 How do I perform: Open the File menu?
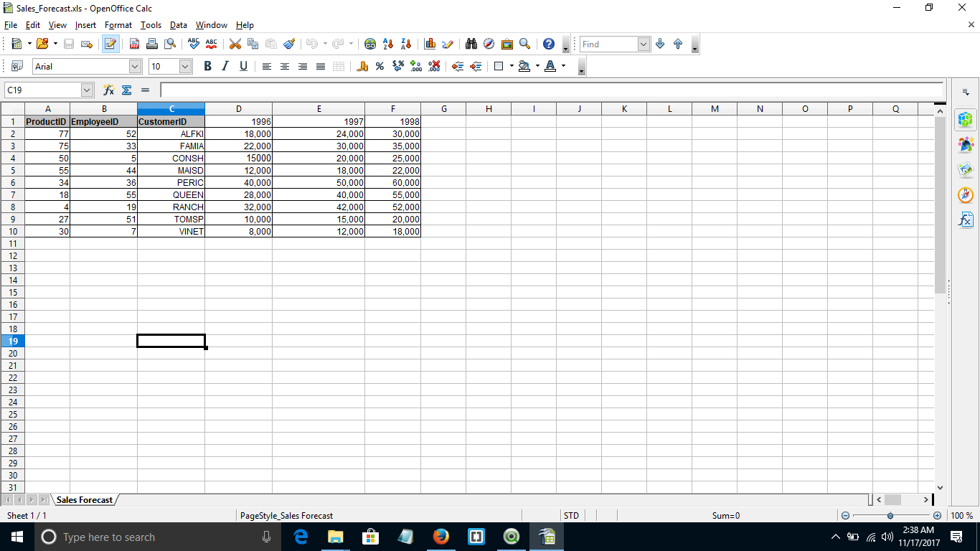(10, 25)
